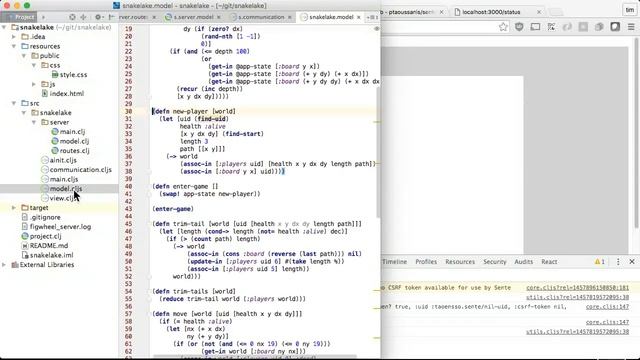Click the scroll-from-source target icon in Project toolbar
The image size is (640, 360).
tap(72, 17)
